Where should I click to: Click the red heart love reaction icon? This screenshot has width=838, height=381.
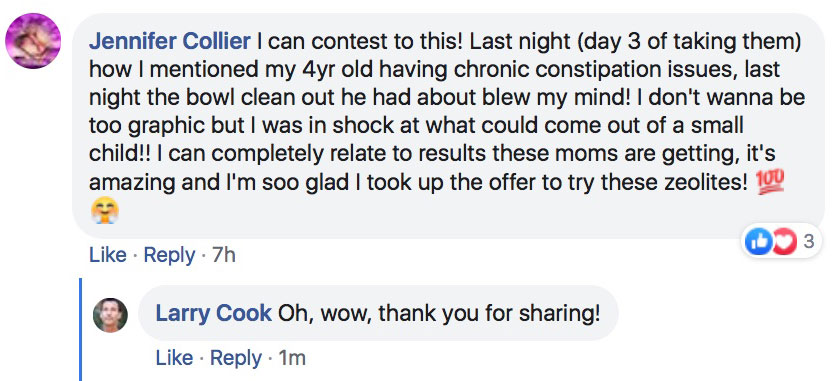782,242
